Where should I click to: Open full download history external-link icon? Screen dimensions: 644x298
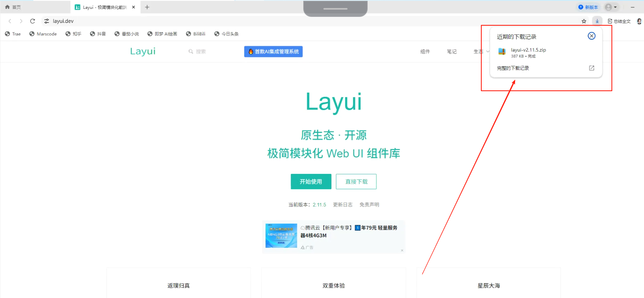coord(591,68)
